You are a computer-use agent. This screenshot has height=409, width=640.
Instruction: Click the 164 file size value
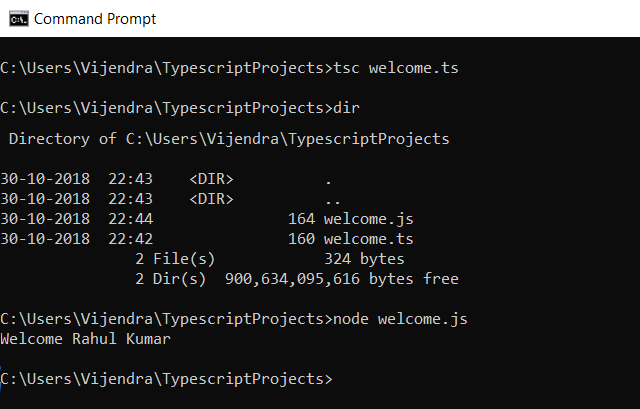pos(301,219)
